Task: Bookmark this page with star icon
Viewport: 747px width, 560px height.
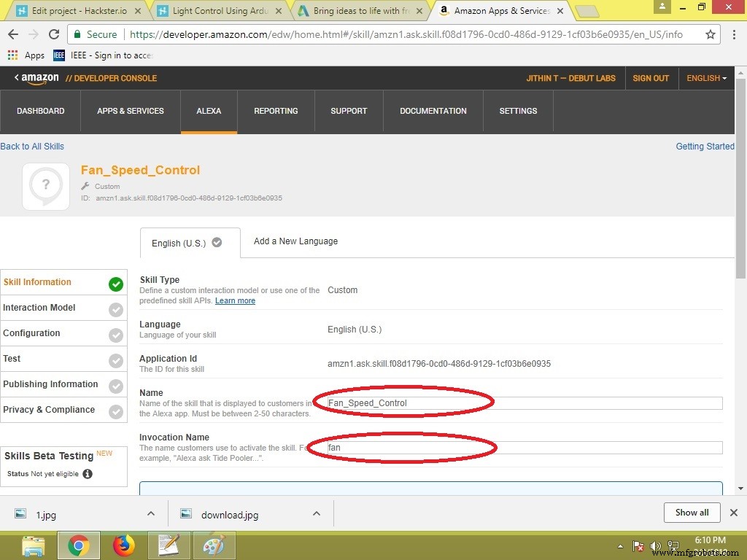Action: point(711,34)
